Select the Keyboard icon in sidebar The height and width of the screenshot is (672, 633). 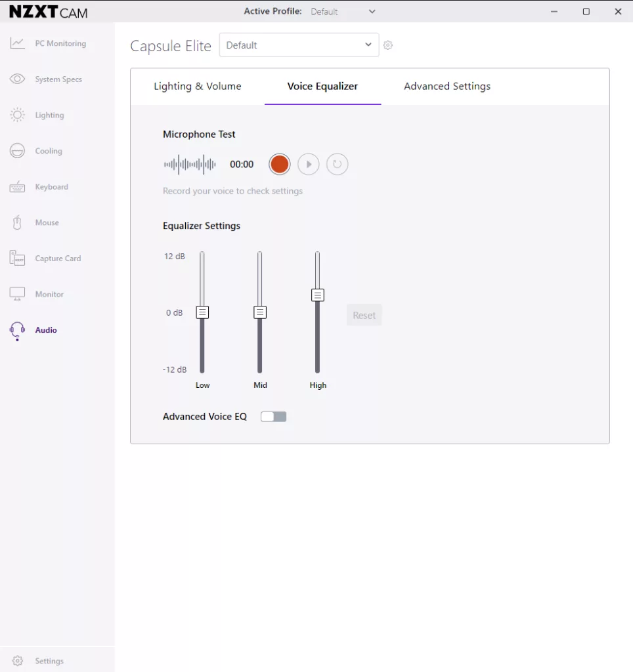point(17,187)
